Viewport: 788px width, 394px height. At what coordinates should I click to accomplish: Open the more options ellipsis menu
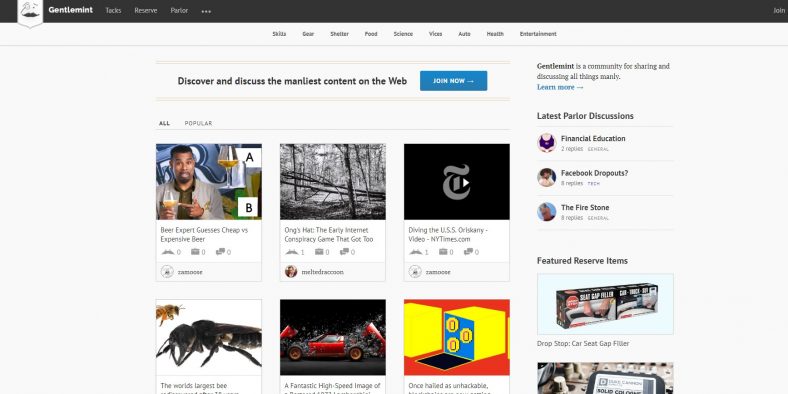[206, 11]
